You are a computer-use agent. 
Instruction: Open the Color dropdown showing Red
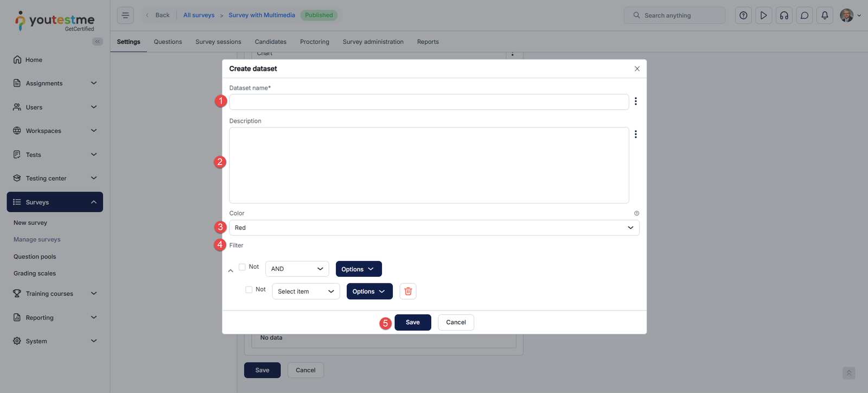[434, 228]
